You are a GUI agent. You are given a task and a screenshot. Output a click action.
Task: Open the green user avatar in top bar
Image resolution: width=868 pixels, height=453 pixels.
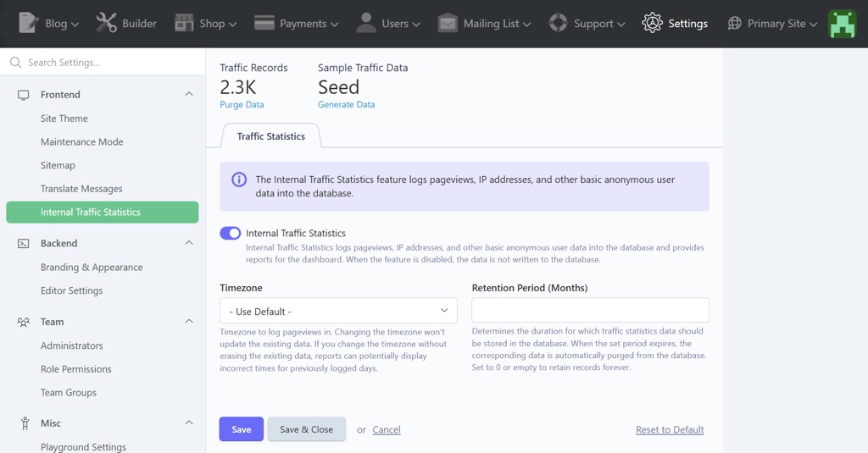(x=843, y=24)
